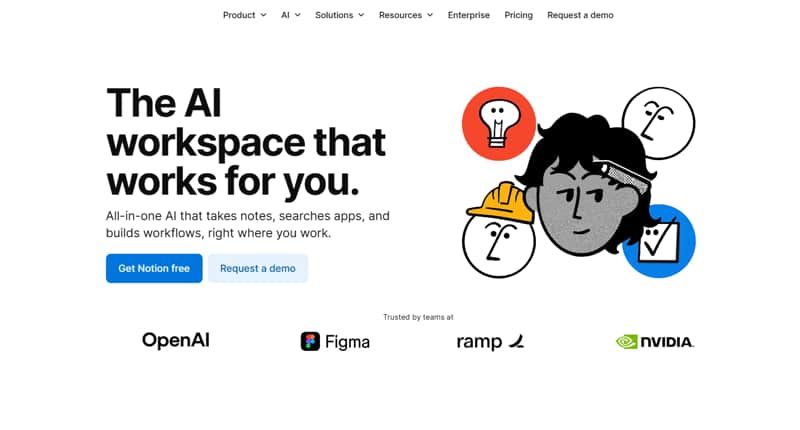Image resolution: width=800 pixels, height=430 pixels.
Task: Click the Figma logo icon
Action: coord(310,341)
